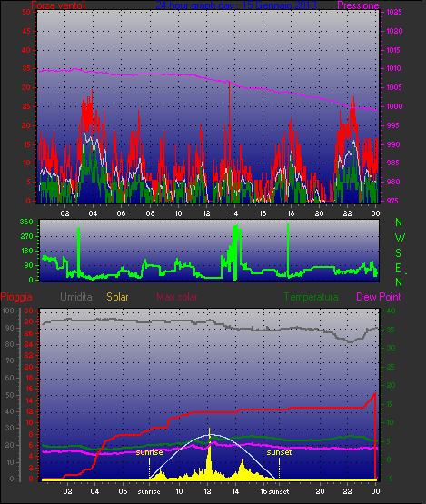The image size is (426, 504).
Task: Click the yellow 'sunrise' label inside bottom chart
Action: (150, 452)
